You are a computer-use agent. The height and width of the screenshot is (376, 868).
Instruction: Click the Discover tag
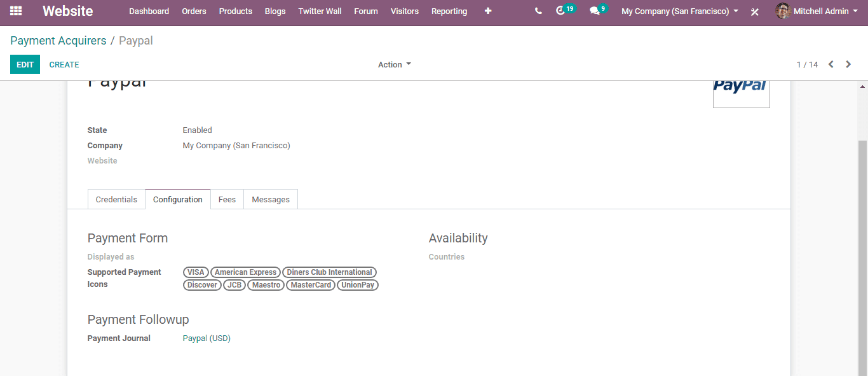(x=202, y=285)
